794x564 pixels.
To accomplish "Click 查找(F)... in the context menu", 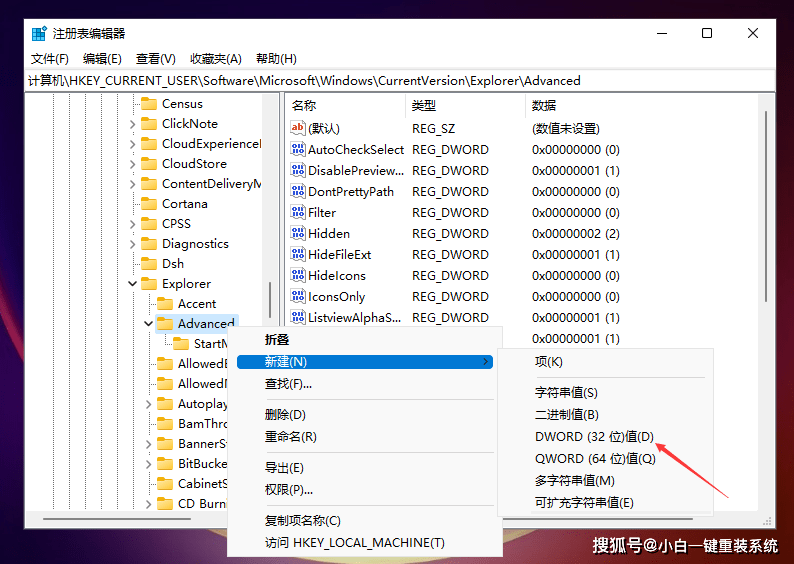I will pos(288,384).
